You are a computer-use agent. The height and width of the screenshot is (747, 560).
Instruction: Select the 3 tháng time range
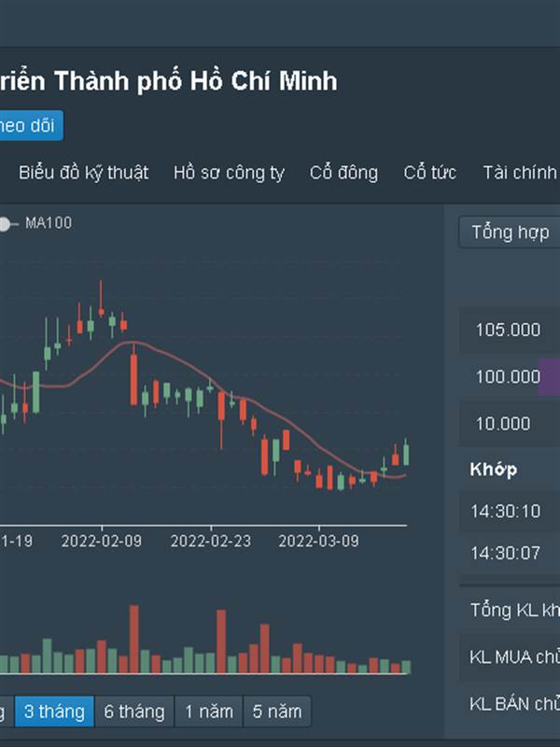coord(54,712)
